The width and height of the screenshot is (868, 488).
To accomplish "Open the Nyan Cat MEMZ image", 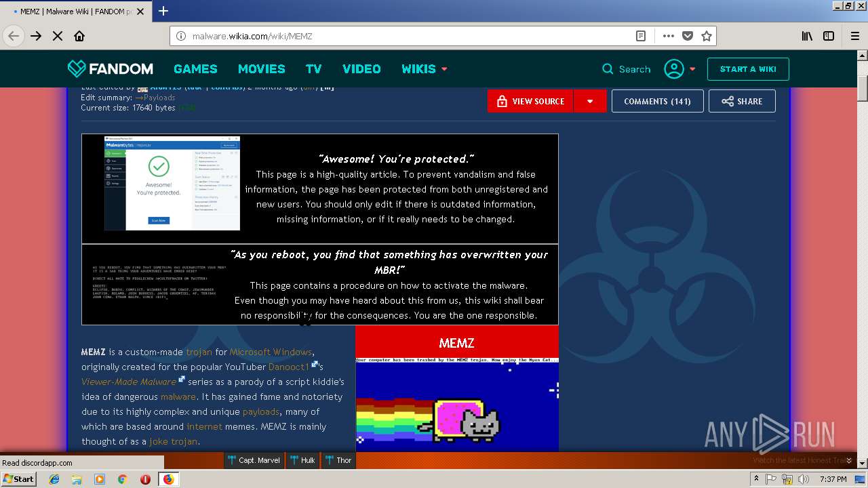I will (457, 405).
